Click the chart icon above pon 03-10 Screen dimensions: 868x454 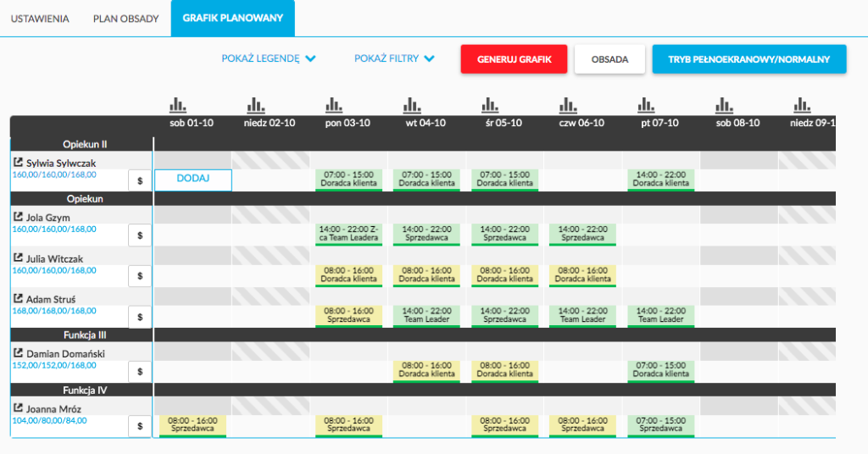pos(333,105)
